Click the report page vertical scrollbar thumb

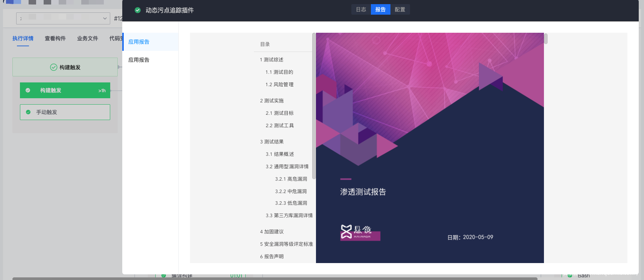coord(546,39)
